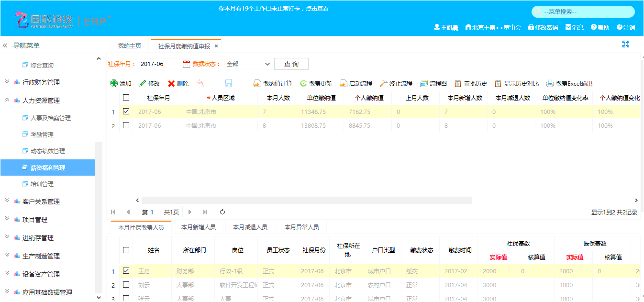Click the save floppy disk icon

point(229,83)
